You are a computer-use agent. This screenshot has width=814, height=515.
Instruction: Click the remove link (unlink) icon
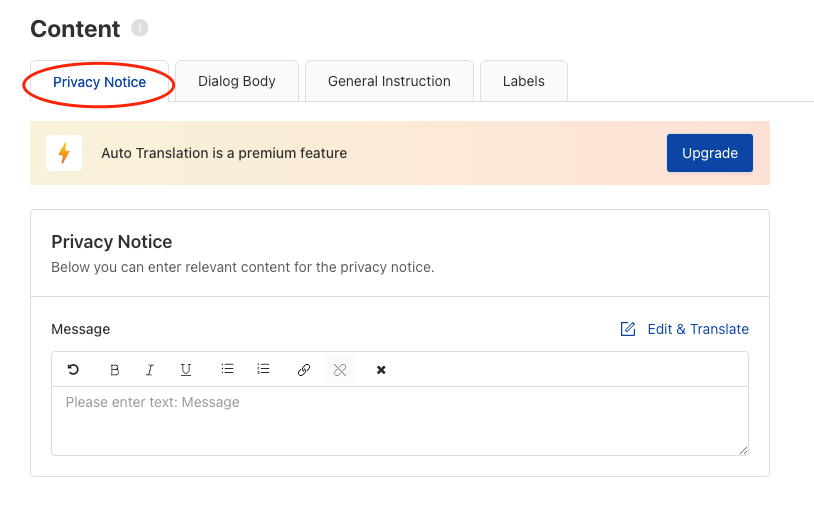[x=340, y=370]
